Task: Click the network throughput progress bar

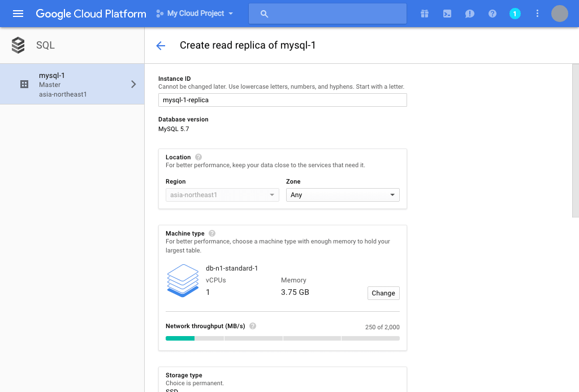Action: pyautogui.click(x=283, y=338)
